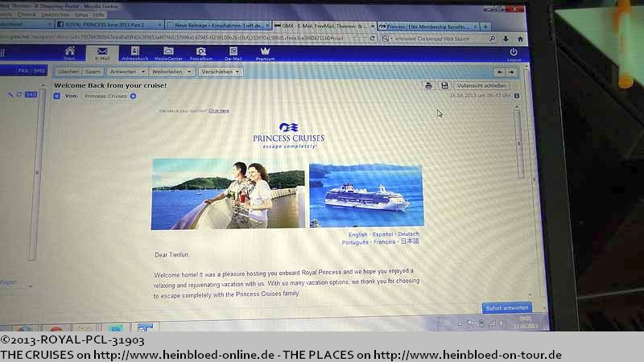The height and width of the screenshot is (362, 644).
Task: Click the pencil compose icon in sidebar
Action: coord(10,94)
